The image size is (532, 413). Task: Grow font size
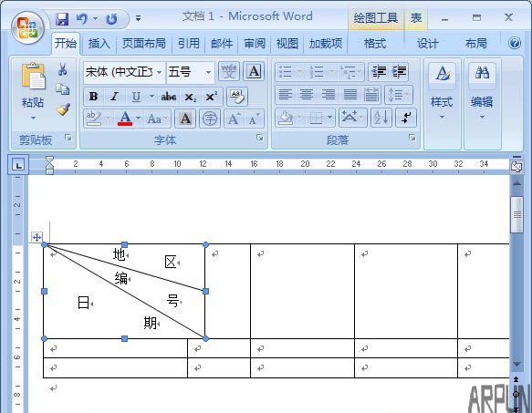[235, 119]
